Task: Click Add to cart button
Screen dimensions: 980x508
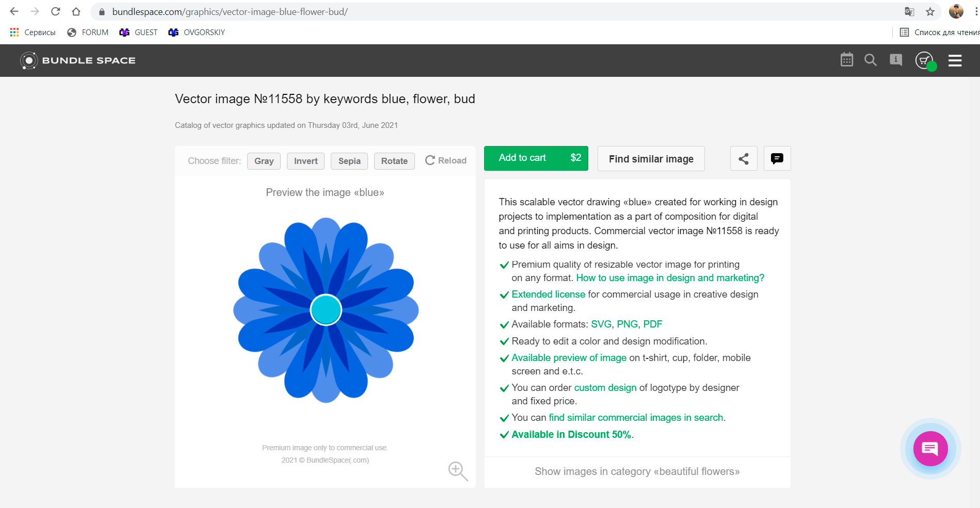Action: point(523,158)
